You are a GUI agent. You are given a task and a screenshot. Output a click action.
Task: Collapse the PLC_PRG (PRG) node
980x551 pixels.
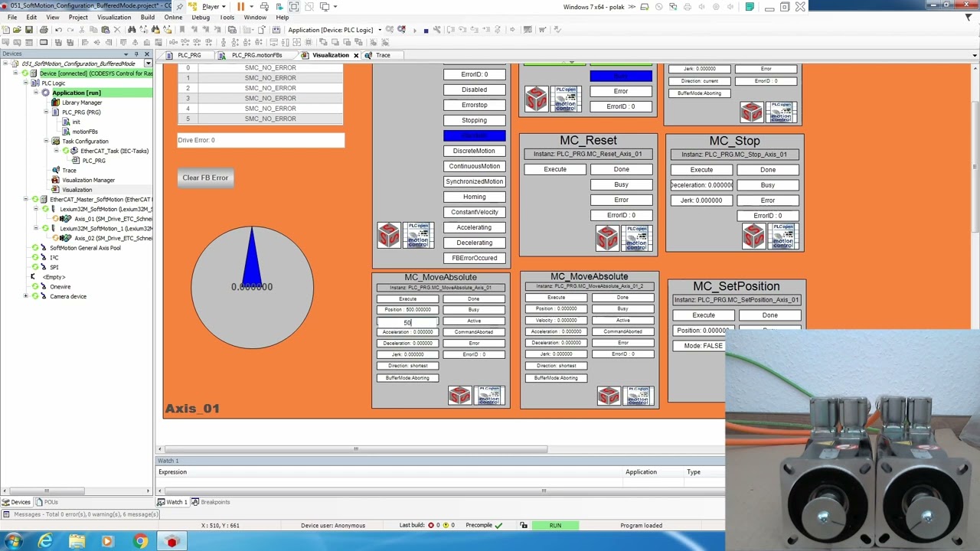click(45, 112)
